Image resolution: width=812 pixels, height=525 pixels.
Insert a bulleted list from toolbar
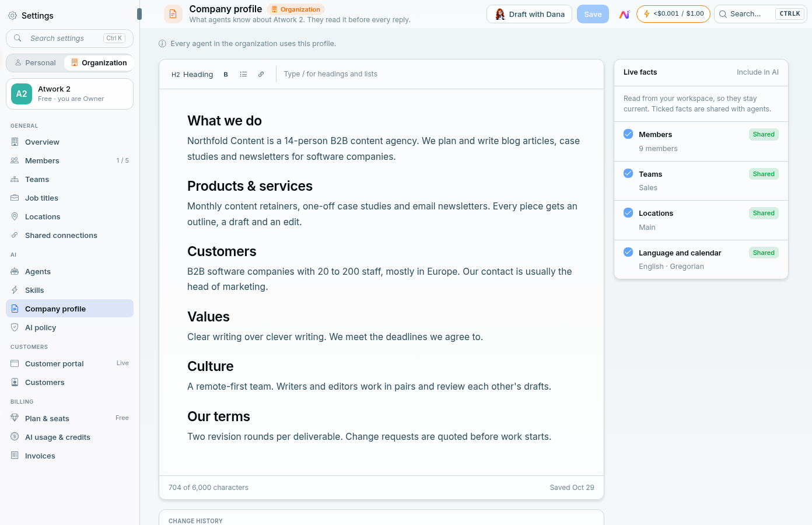point(243,74)
